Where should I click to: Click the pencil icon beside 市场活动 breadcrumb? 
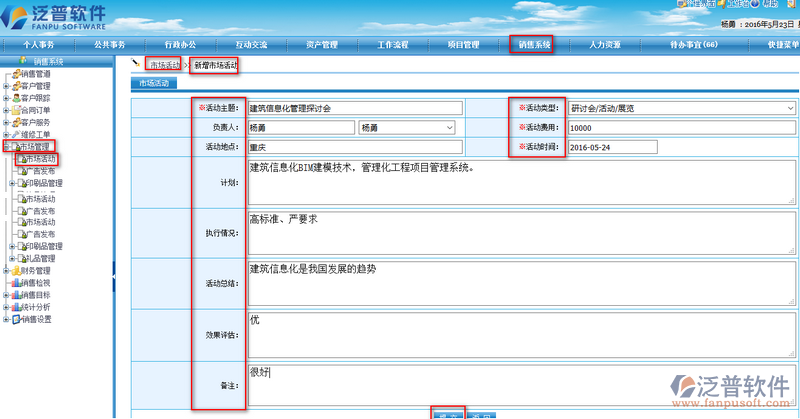click(137, 63)
